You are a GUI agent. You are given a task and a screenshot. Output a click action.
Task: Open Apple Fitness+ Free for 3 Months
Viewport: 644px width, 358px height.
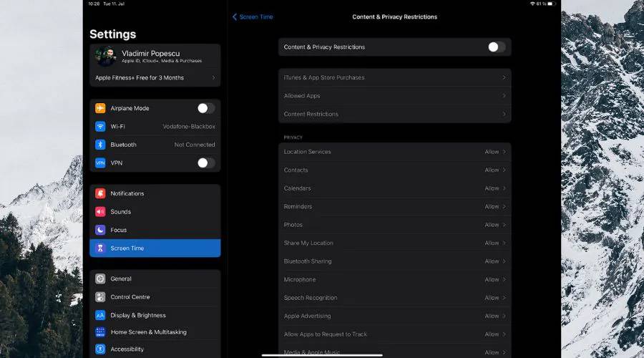(155, 77)
